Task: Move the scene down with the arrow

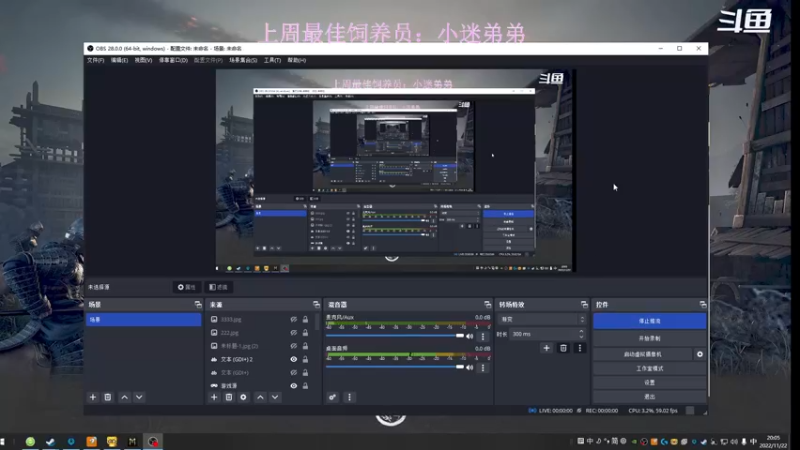Action: (x=139, y=397)
